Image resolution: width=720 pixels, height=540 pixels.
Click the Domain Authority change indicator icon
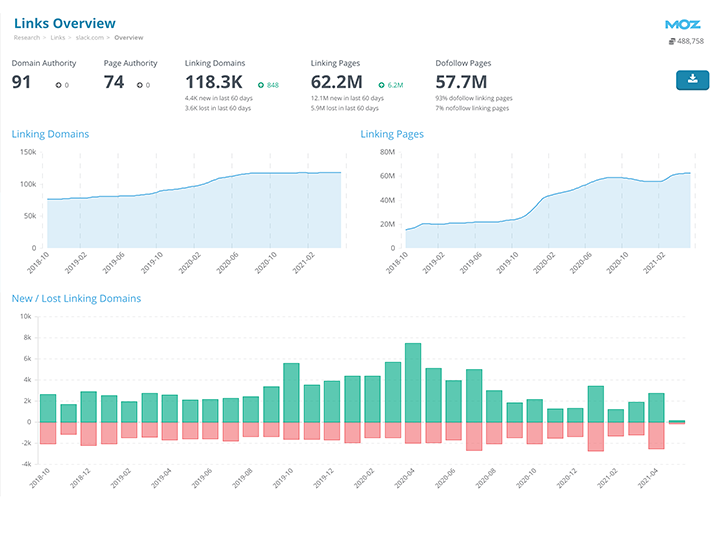(x=59, y=85)
